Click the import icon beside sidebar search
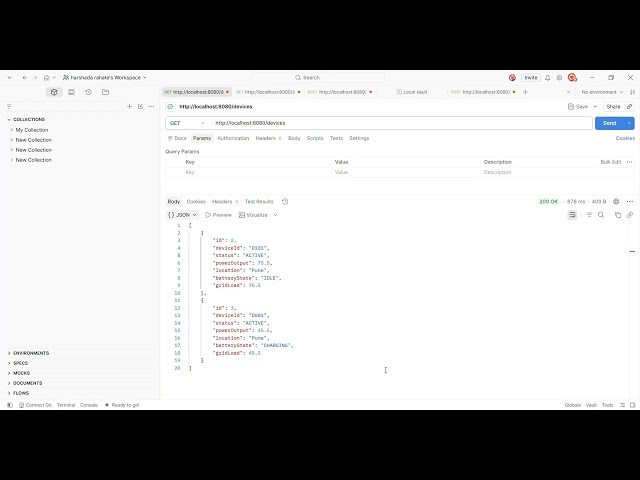Image resolution: width=640 pixels, height=480 pixels. [x=140, y=107]
